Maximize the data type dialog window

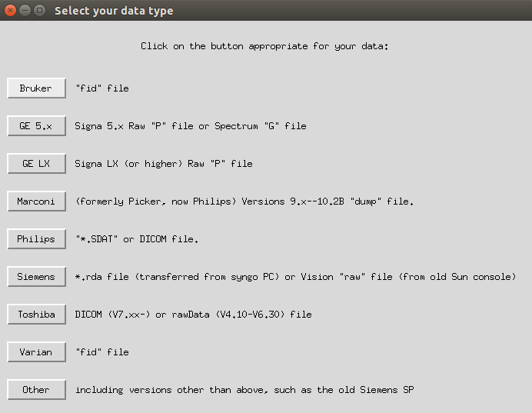[x=40, y=11]
